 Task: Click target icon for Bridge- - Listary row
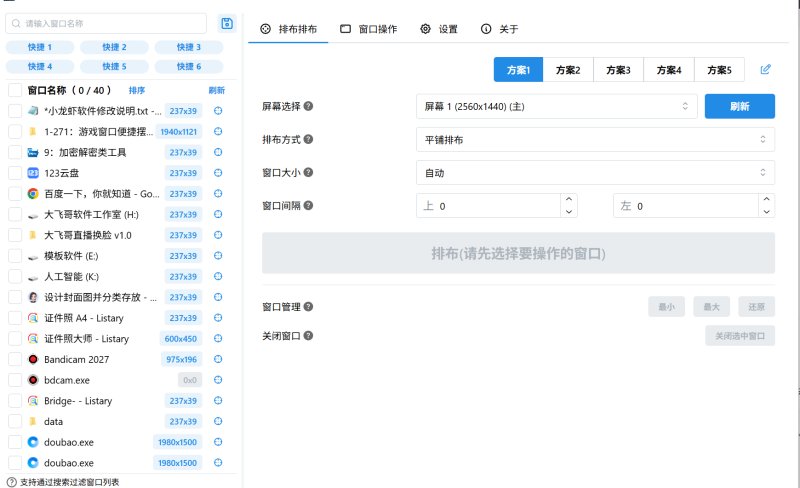click(x=218, y=401)
